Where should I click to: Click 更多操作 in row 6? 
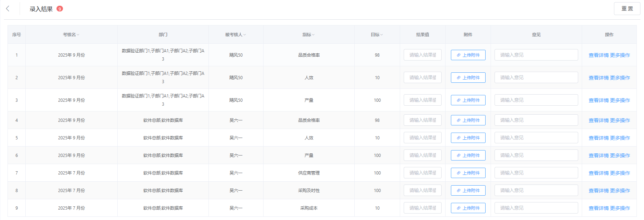click(620, 156)
